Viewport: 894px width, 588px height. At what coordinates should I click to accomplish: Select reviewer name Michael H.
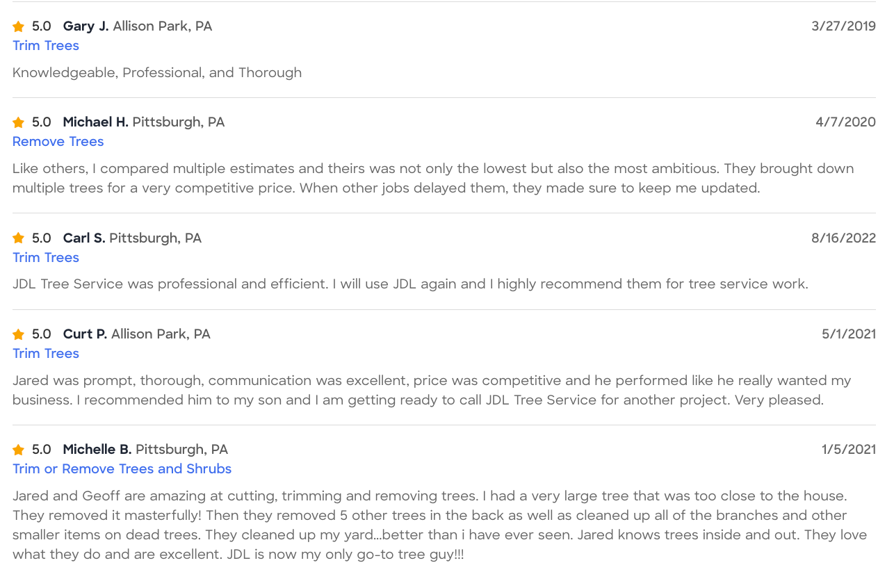[95, 122]
